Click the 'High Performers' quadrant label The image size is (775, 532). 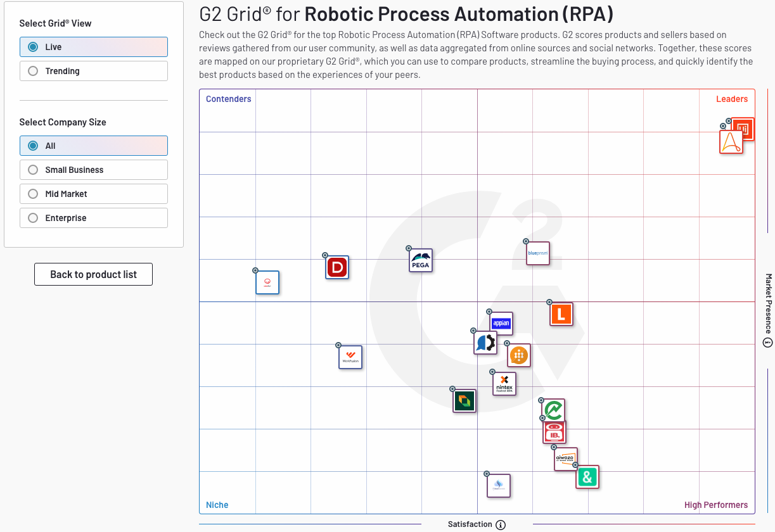point(716,505)
